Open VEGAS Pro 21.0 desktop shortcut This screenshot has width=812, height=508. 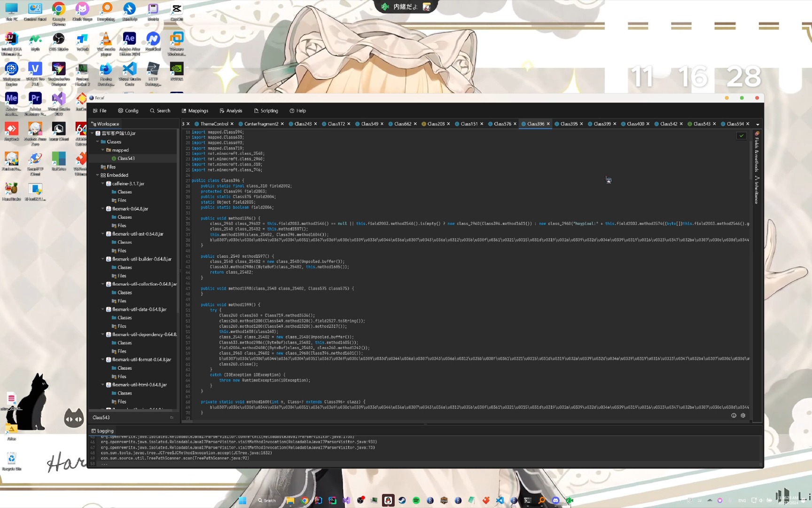coord(35,74)
